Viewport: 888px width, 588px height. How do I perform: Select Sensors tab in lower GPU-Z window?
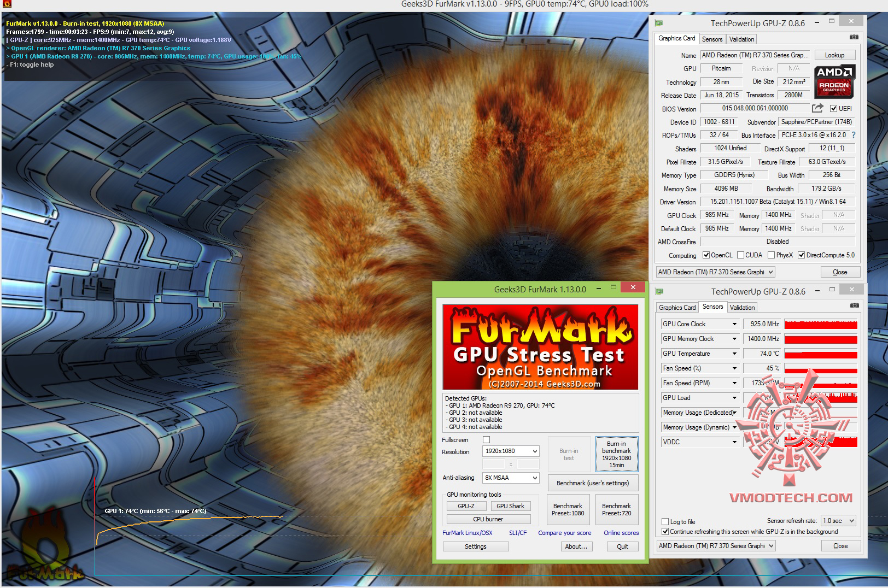click(712, 307)
